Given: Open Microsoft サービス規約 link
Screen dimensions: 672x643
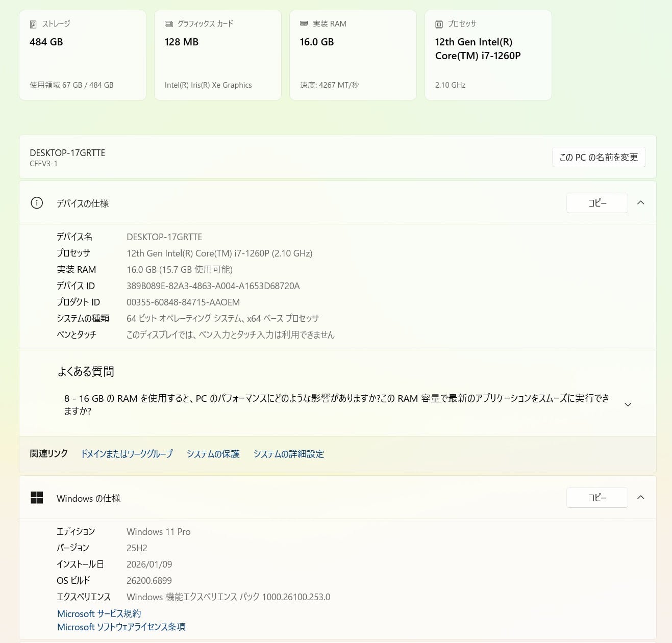Looking at the screenshot, I should pyautogui.click(x=99, y=613).
